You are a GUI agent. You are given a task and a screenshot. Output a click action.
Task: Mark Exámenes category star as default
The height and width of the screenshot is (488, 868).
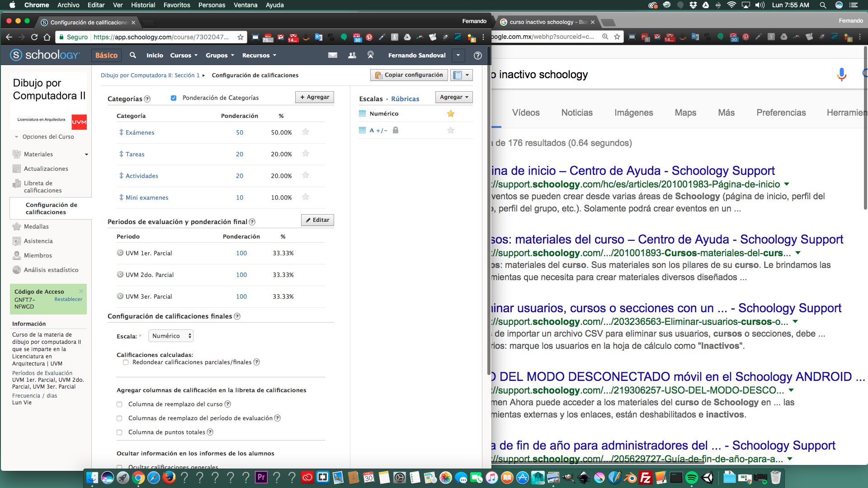click(x=306, y=132)
